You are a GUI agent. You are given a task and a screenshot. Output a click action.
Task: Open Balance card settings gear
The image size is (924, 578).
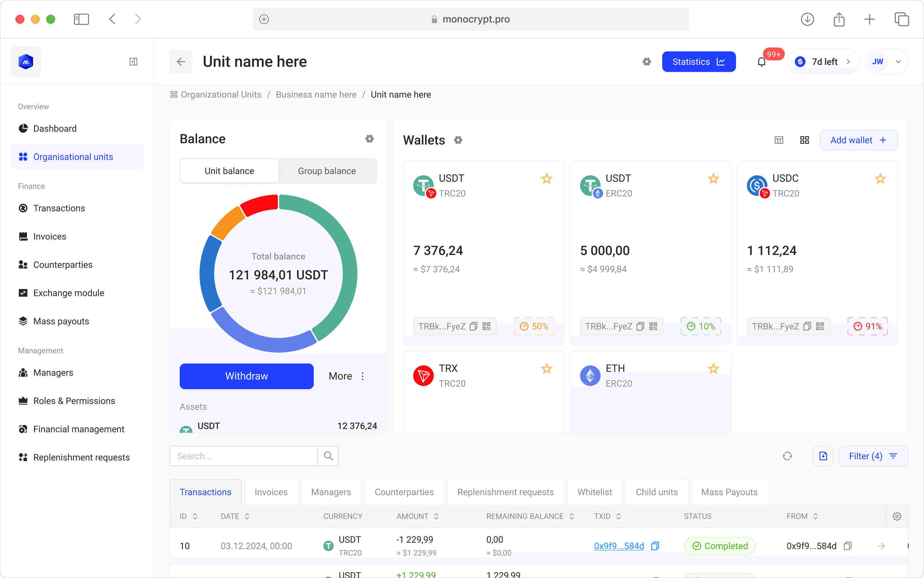pyautogui.click(x=369, y=139)
